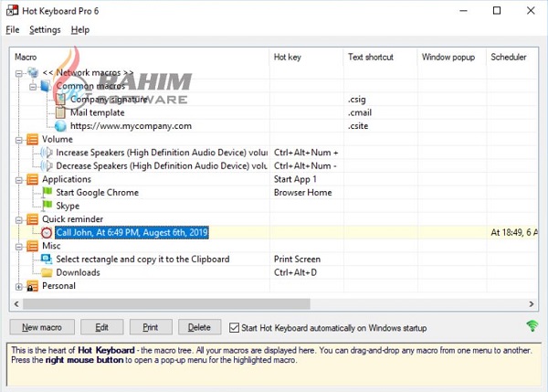
Task: Click the Misc folder icon
Action: point(32,246)
